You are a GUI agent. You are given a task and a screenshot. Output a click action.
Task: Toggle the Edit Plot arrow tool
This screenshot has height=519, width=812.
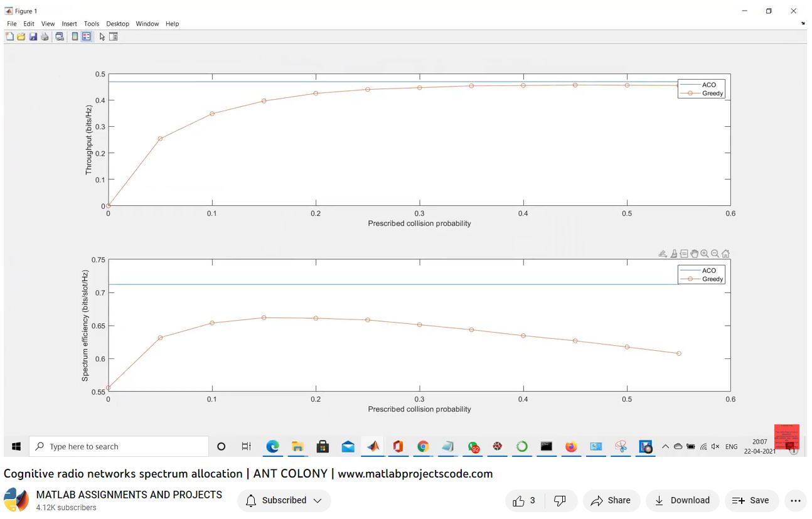[x=102, y=36]
